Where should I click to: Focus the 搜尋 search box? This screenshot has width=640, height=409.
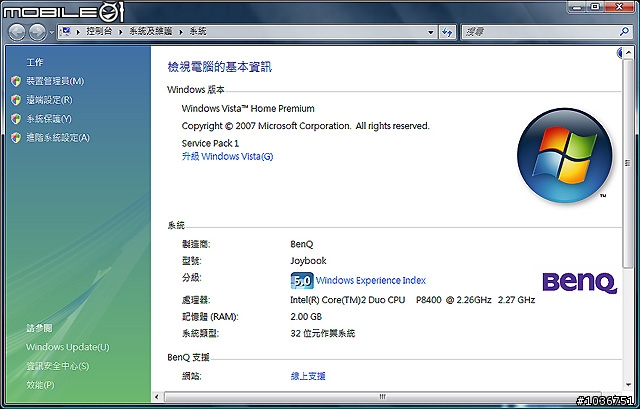pos(541,32)
